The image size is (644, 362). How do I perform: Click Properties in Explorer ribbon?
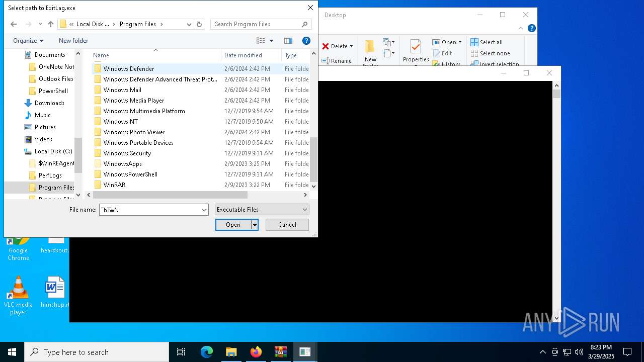tap(416, 52)
